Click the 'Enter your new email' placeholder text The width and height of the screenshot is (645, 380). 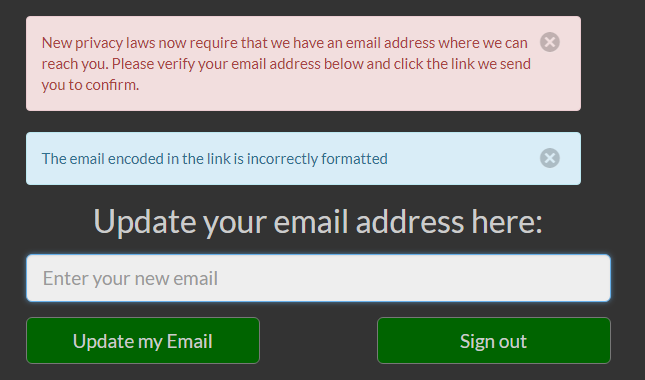[130, 279]
